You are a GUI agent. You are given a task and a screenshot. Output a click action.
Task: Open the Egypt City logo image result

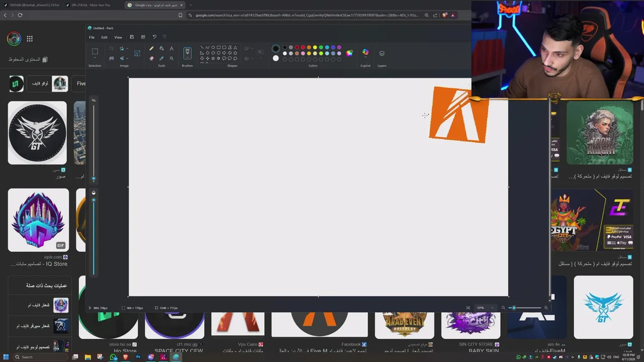pyautogui.click(x=592, y=220)
